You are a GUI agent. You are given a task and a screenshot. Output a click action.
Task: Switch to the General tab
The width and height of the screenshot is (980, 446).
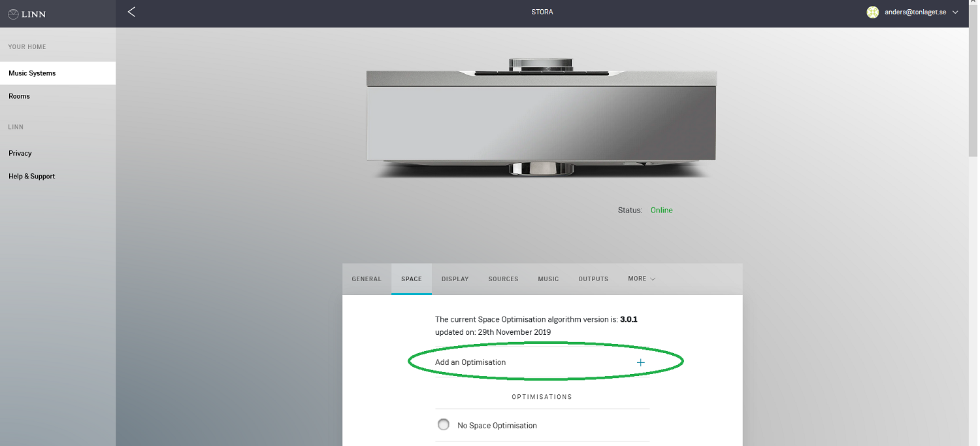tap(367, 279)
